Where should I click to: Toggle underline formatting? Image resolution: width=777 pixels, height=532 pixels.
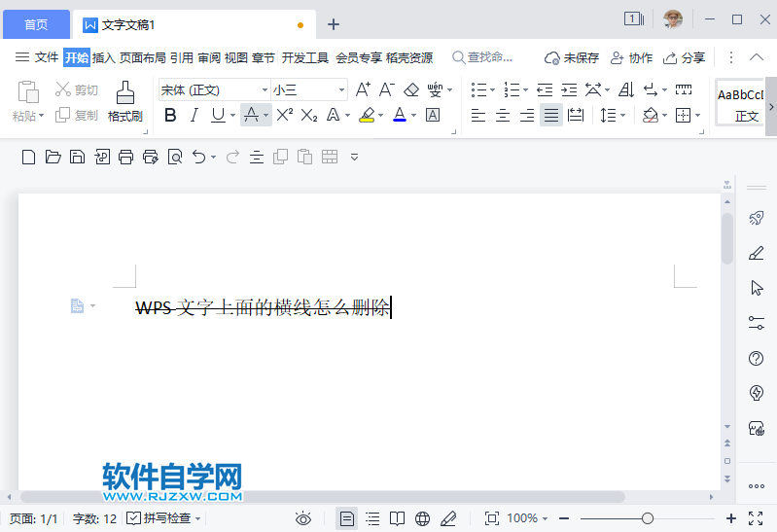point(218,116)
